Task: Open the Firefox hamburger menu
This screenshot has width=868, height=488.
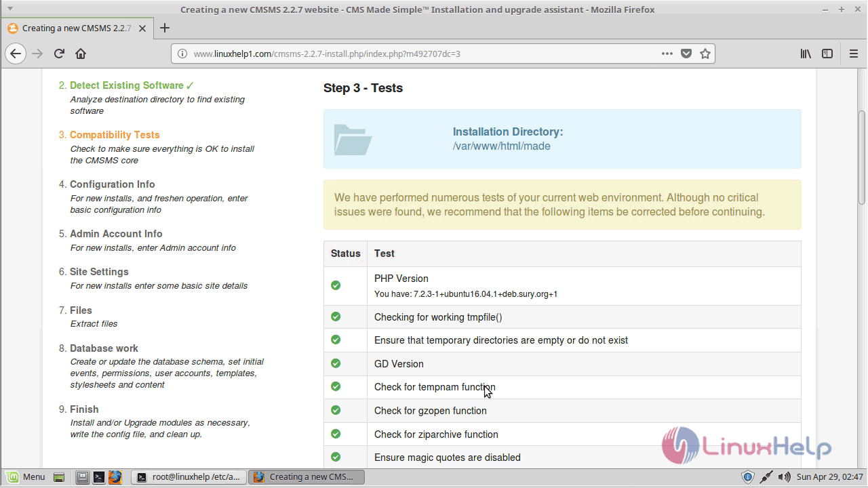Action: click(x=854, y=54)
